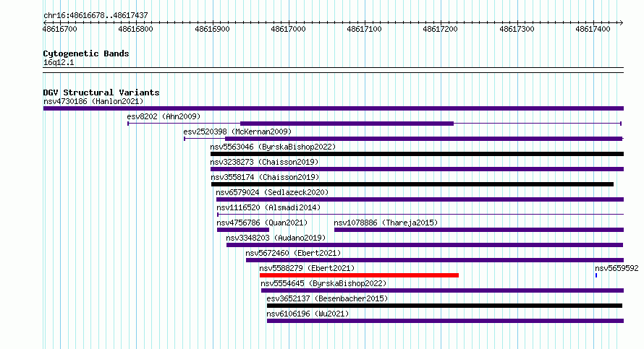The width and height of the screenshot is (644, 349).
Task: Select the nsv6106196 purple variant bar
Action: (445, 321)
